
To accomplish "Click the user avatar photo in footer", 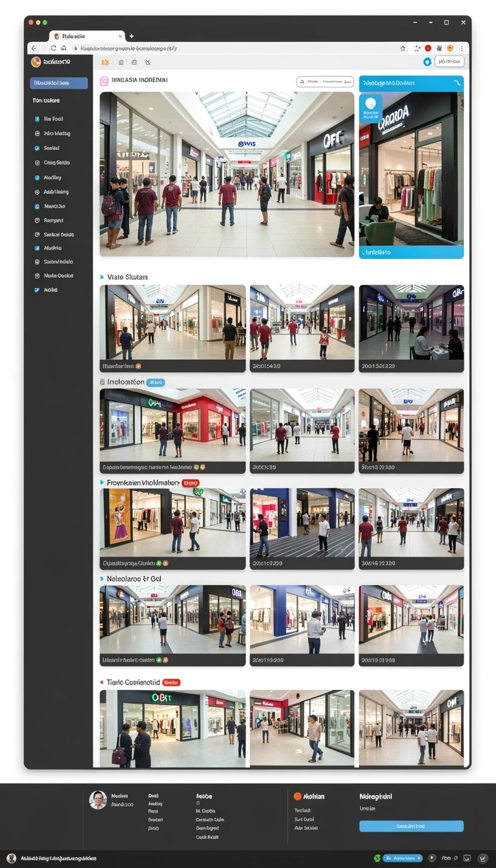I will pyautogui.click(x=98, y=800).
